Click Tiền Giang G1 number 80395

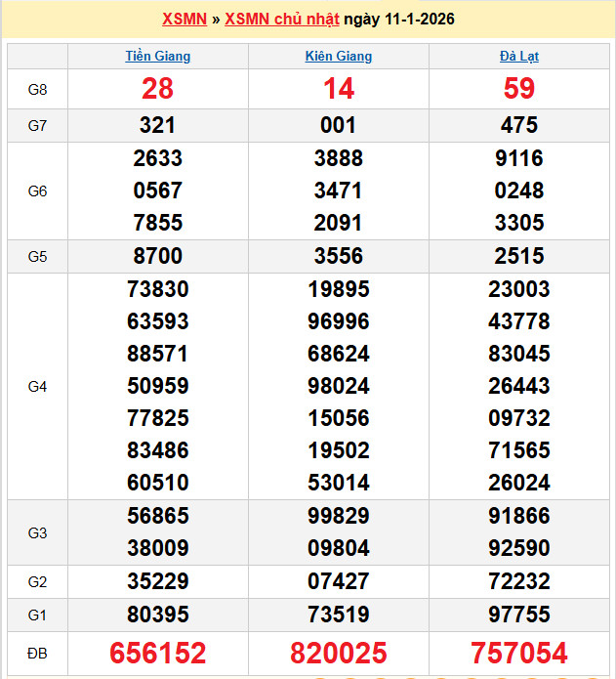pyautogui.click(x=158, y=615)
